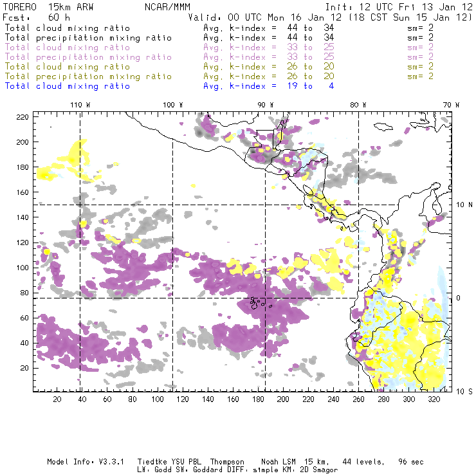The image size is (476, 476).
Task: Click blue 'Total cloud mixing ratio' legend row
Action: coord(169,86)
